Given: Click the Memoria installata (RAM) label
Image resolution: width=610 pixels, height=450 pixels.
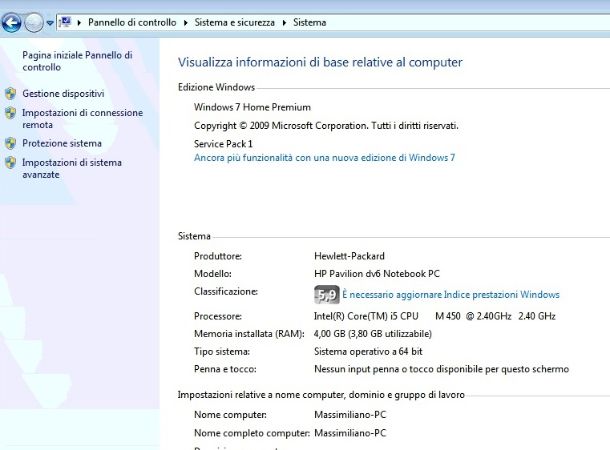Looking at the screenshot, I should click(249, 334).
